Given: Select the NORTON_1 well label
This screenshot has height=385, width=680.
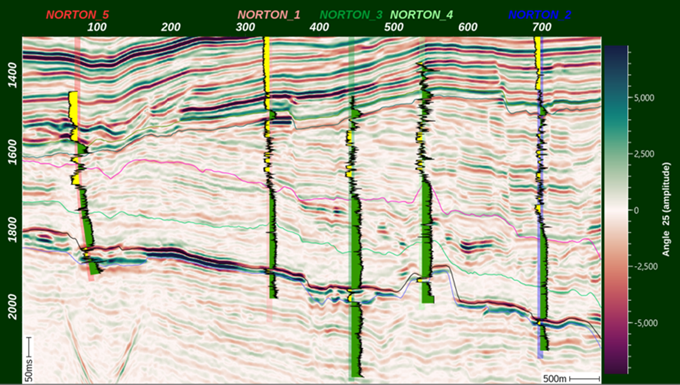Looking at the screenshot, I should [269, 15].
